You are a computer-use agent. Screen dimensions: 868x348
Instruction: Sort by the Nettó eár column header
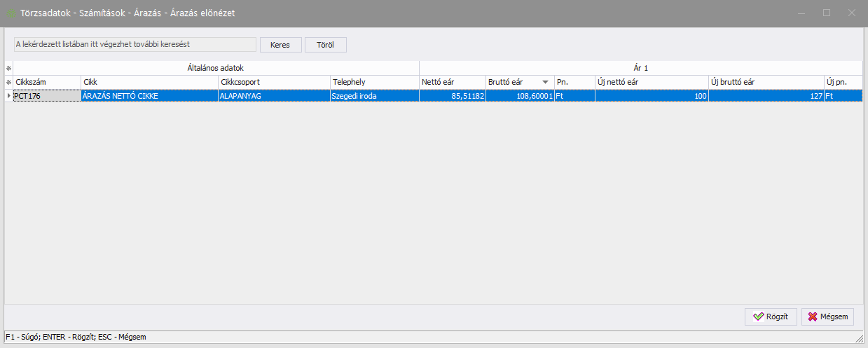coord(452,82)
